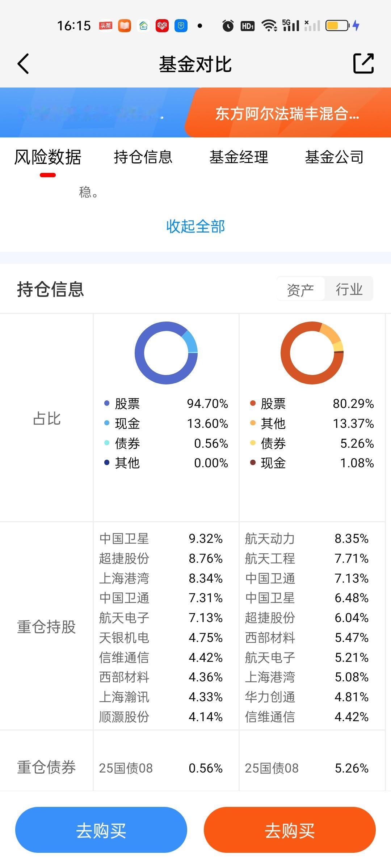Tap the blue donut allocation chart
This screenshot has height=868, width=391.
click(x=166, y=353)
